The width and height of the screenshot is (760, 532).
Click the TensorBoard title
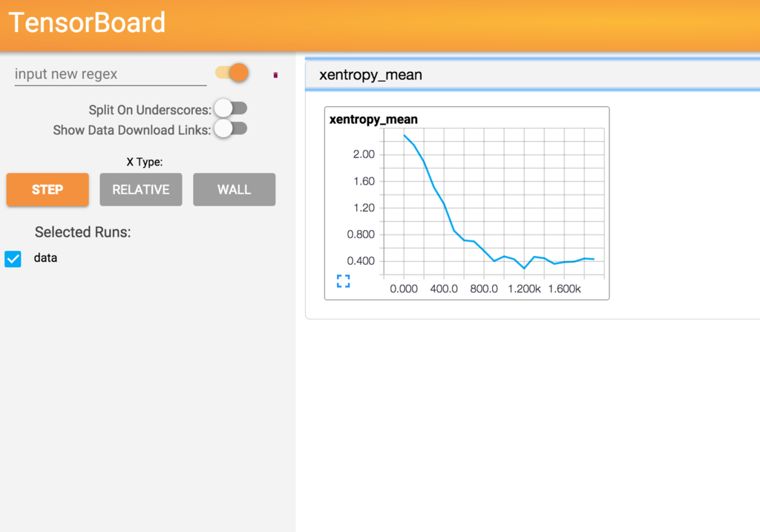pos(88,22)
